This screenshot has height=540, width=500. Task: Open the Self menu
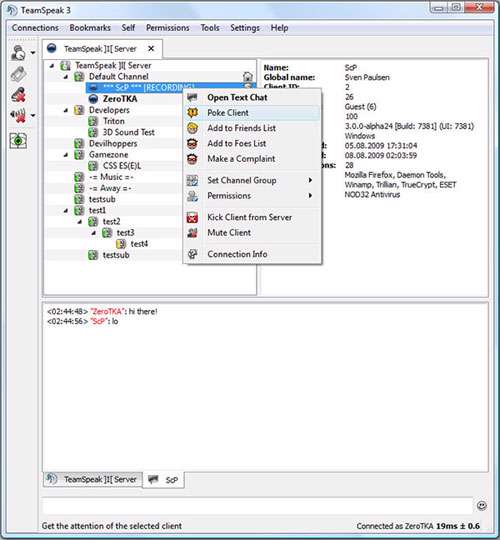click(128, 28)
